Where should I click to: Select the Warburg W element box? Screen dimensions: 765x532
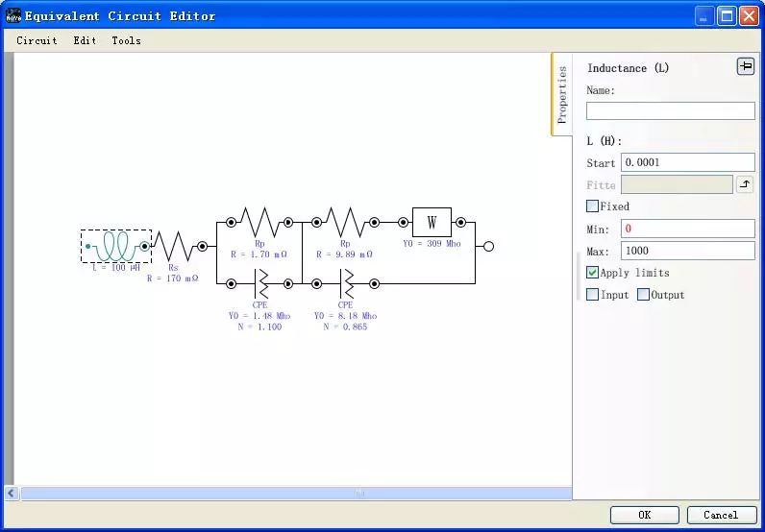click(432, 223)
